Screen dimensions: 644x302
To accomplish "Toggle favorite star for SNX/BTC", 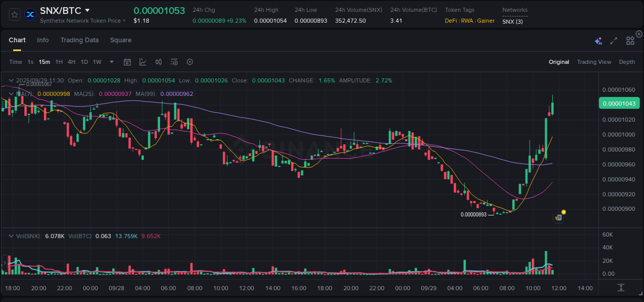I will click(14, 14).
